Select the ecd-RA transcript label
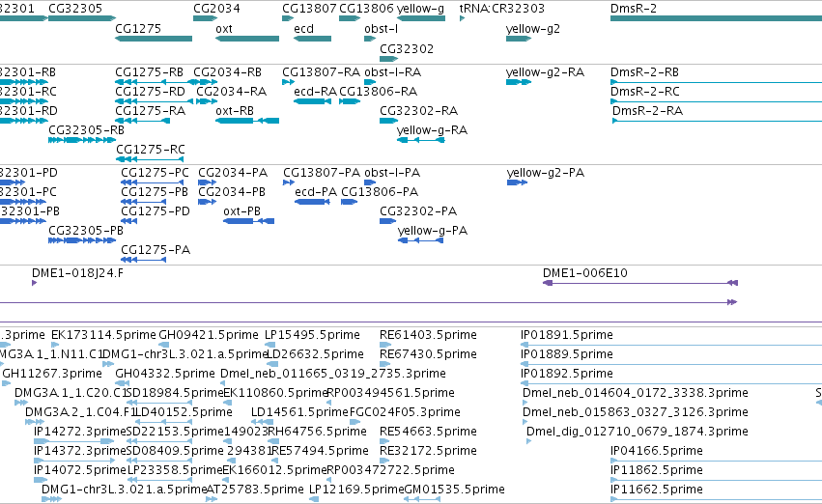The image size is (822, 504). (315, 92)
